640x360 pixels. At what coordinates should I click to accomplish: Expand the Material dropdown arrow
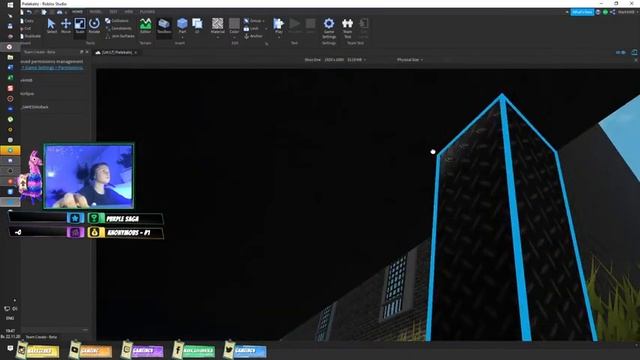pos(218,37)
